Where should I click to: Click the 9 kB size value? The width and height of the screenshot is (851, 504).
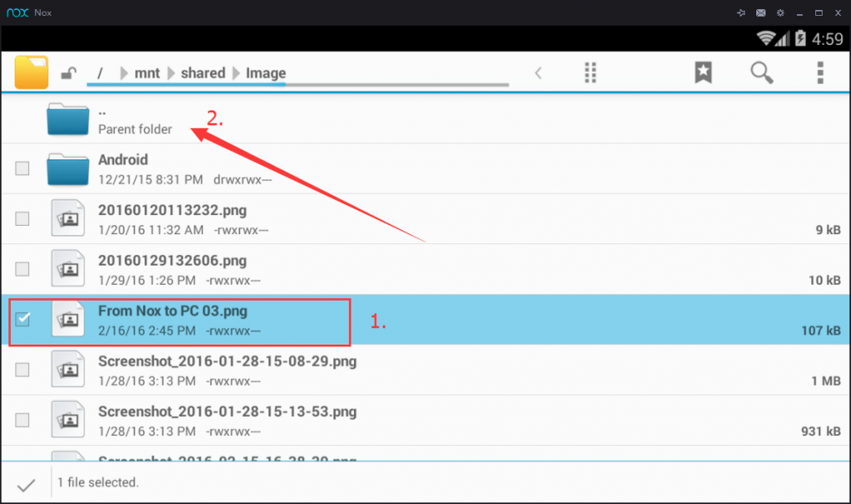(x=829, y=230)
